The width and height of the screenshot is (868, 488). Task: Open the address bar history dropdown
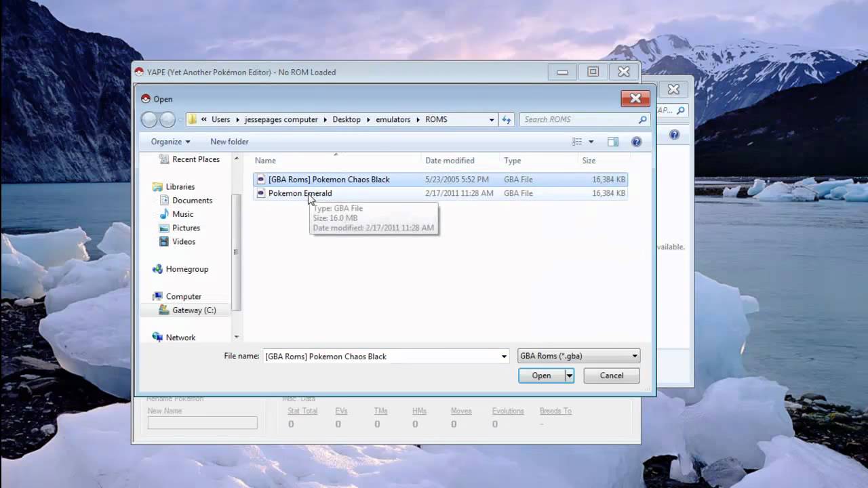pos(492,119)
